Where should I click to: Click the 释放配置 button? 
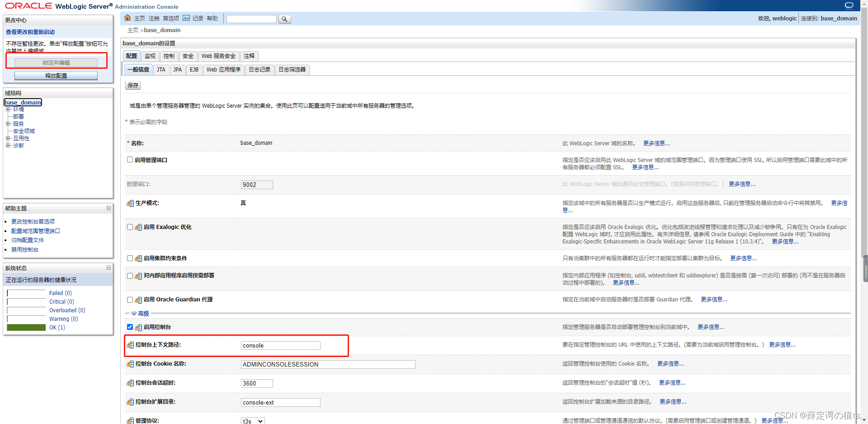(x=56, y=76)
